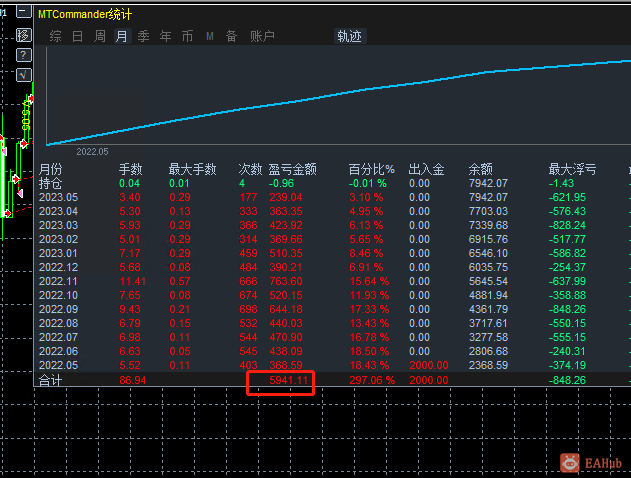Click the 月份 column header
The width and height of the screenshot is (631, 478).
[50, 169]
